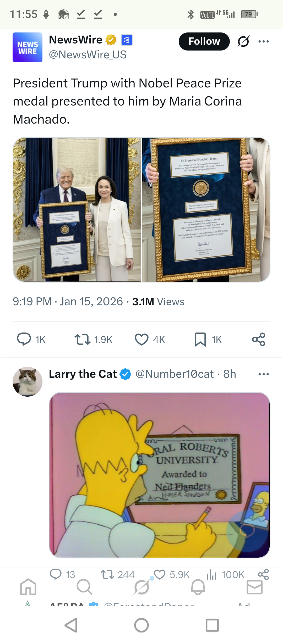Open Grok icon beside Follow button

point(243,41)
